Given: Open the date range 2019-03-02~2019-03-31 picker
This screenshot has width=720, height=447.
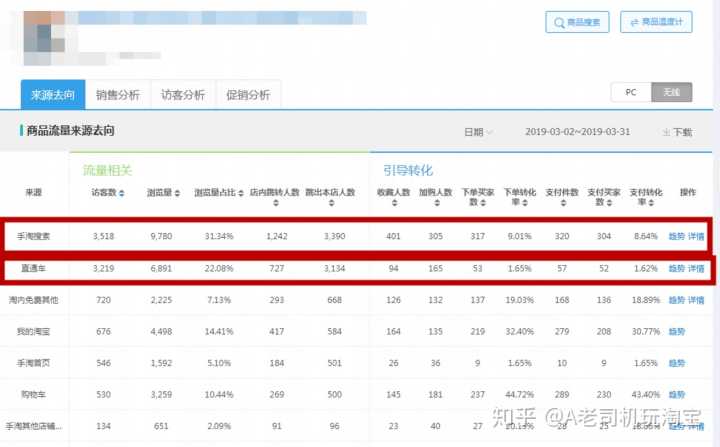Looking at the screenshot, I should pyautogui.click(x=577, y=132).
